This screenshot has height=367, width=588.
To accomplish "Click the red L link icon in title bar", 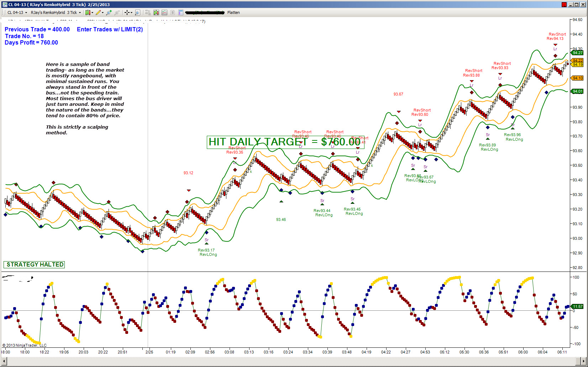I will (x=564, y=5).
